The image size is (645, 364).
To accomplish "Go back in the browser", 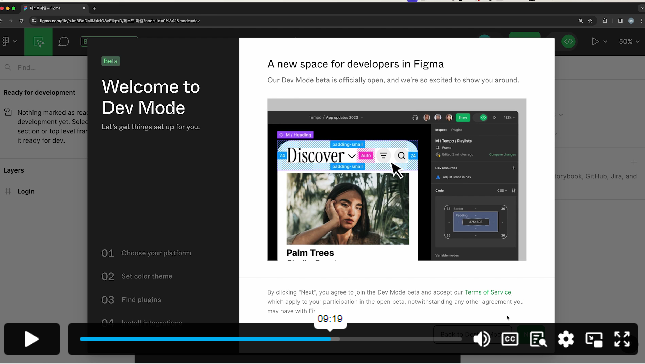I will [x=2, y=21].
